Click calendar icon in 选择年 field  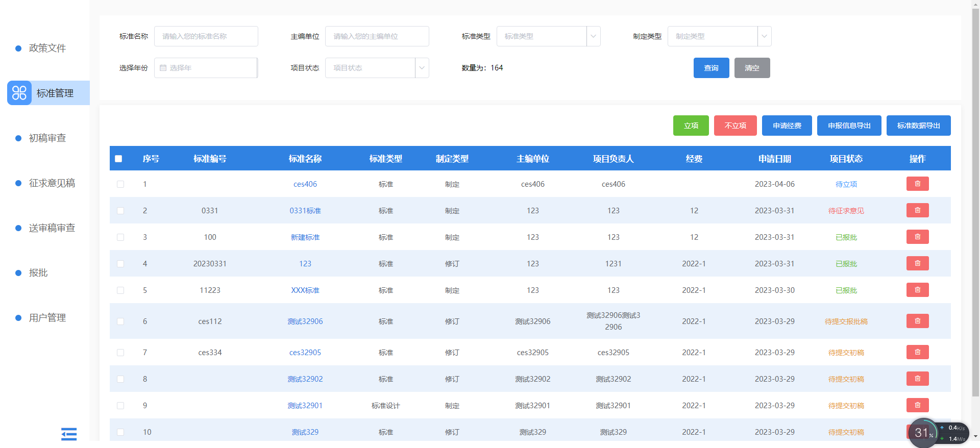[x=163, y=68]
